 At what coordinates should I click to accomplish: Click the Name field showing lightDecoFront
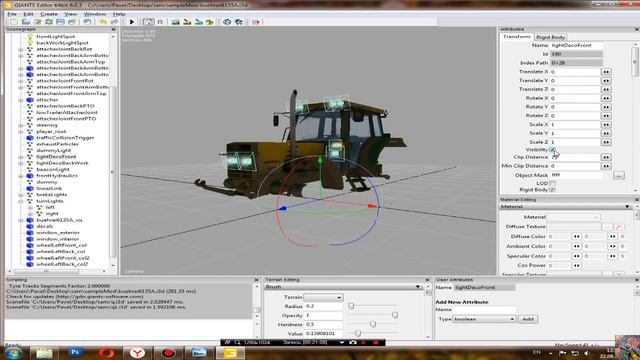pyautogui.click(x=576, y=45)
